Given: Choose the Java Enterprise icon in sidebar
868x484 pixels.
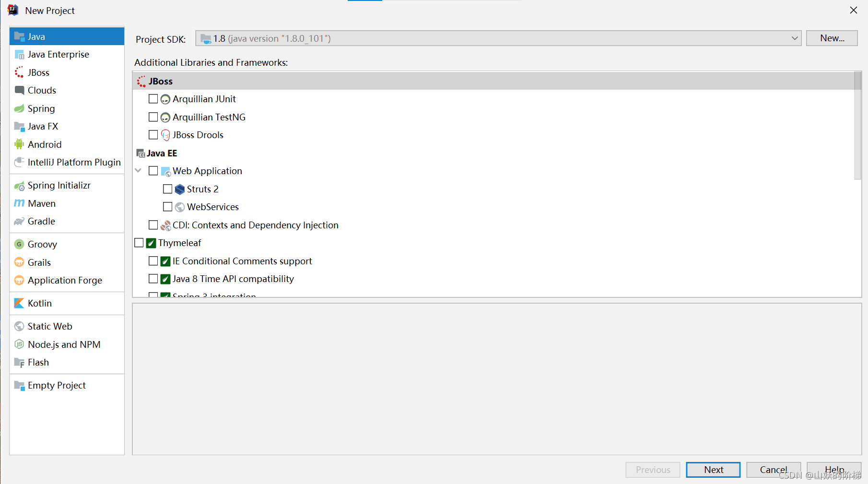Looking at the screenshot, I should [x=19, y=55].
